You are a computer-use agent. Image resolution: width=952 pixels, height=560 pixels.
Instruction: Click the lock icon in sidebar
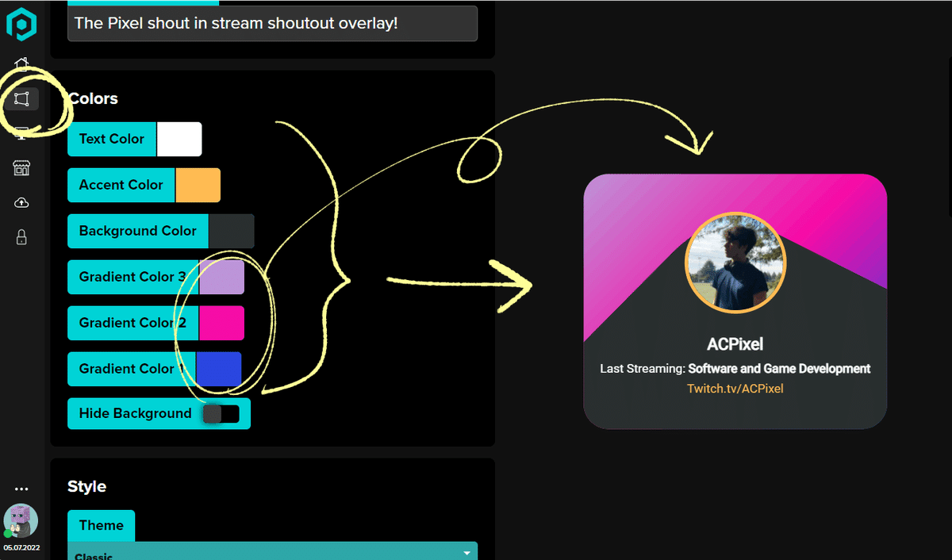click(21, 237)
